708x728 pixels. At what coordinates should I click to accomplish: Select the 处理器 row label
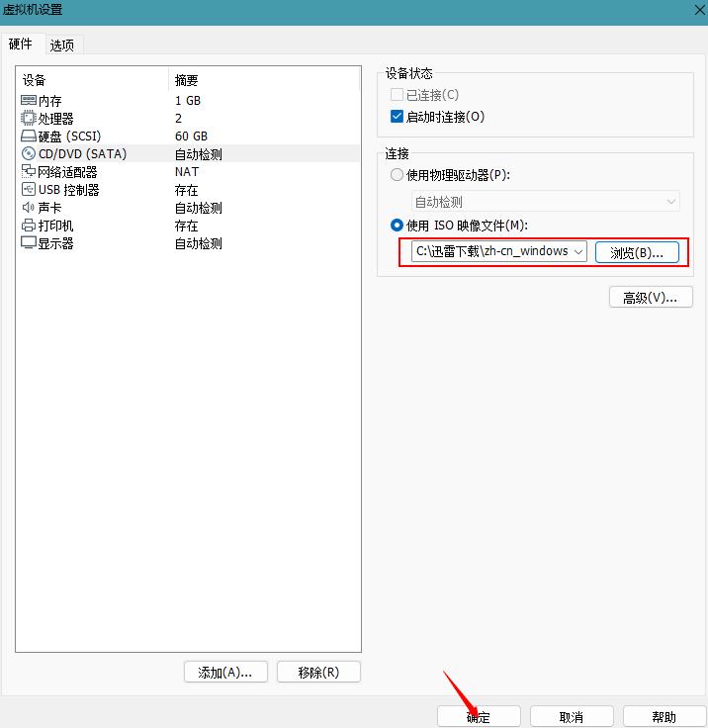55,119
